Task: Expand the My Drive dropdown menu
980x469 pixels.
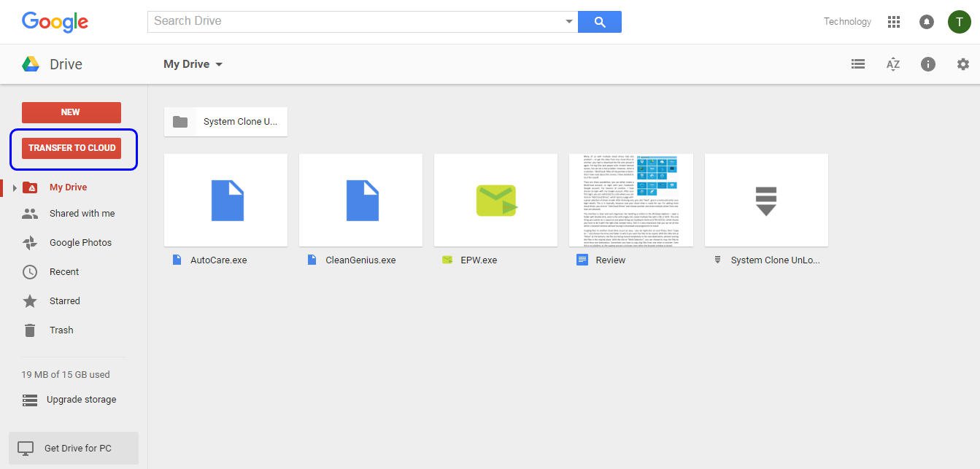Action: click(193, 64)
